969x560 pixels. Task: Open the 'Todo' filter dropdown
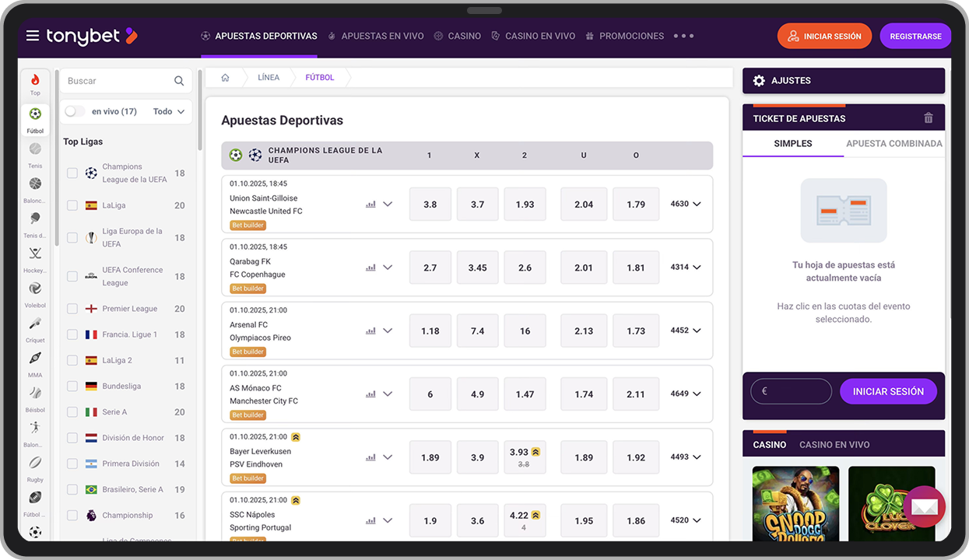169,111
